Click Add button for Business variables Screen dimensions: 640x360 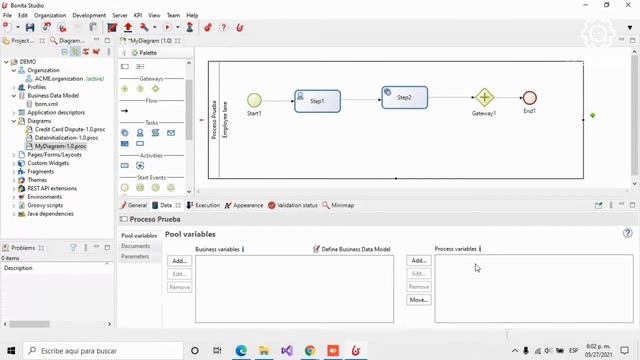pos(180,261)
